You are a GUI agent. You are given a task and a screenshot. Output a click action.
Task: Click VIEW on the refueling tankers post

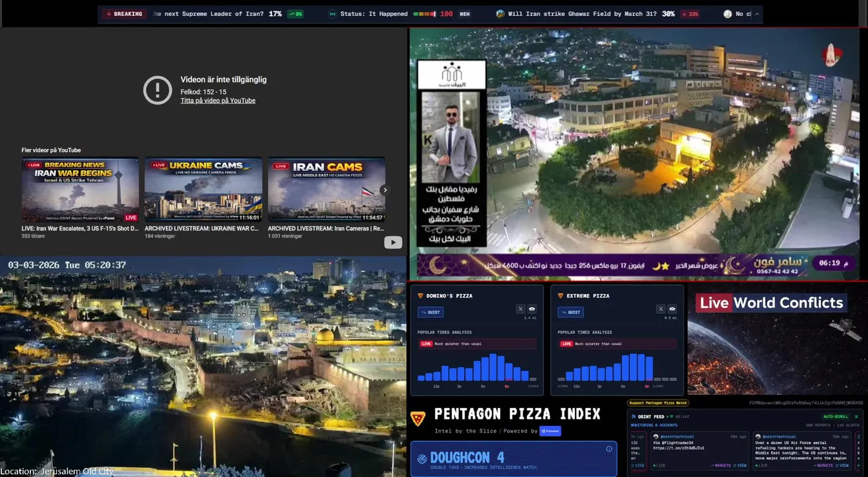842,466
